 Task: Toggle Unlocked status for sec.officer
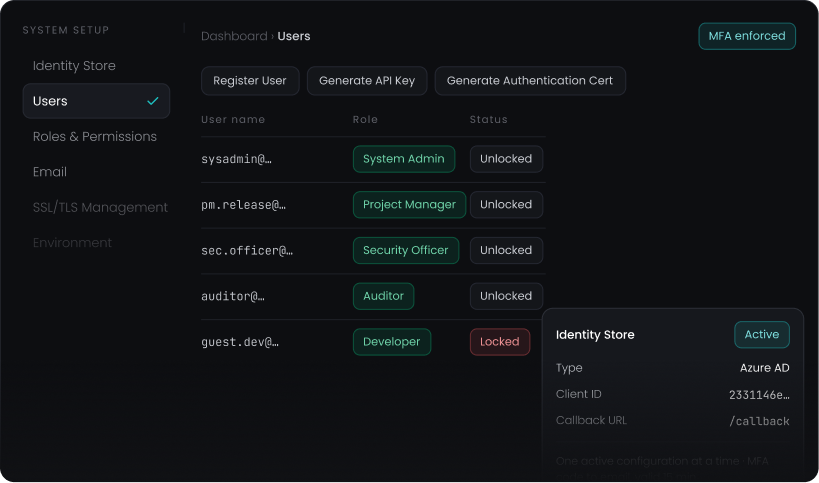click(x=506, y=250)
